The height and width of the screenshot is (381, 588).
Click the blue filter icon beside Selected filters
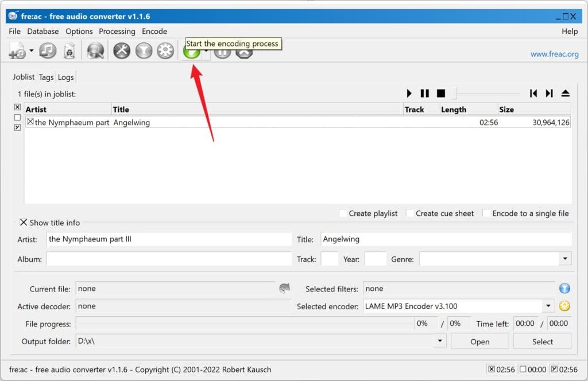click(x=564, y=288)
